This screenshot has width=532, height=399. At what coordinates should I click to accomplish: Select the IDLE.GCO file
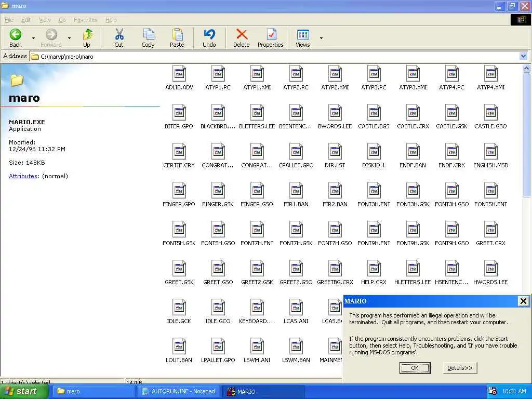pos(218,312)
